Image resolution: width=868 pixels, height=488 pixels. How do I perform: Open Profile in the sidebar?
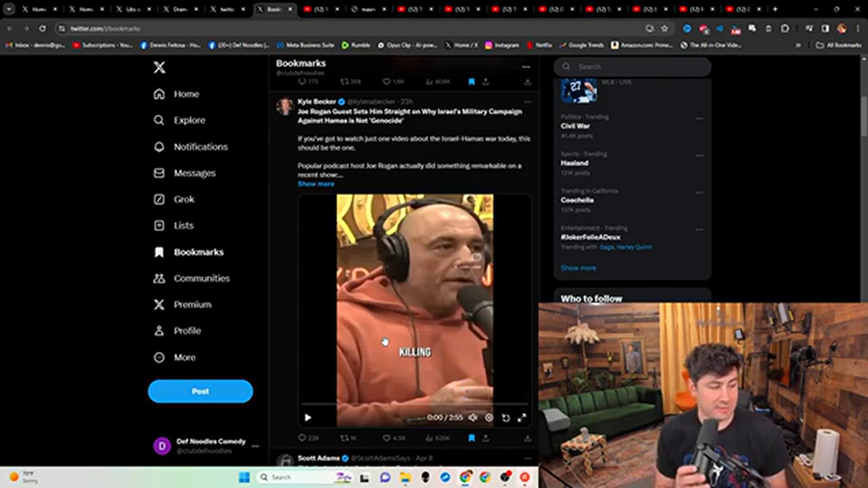pos(177,331)
